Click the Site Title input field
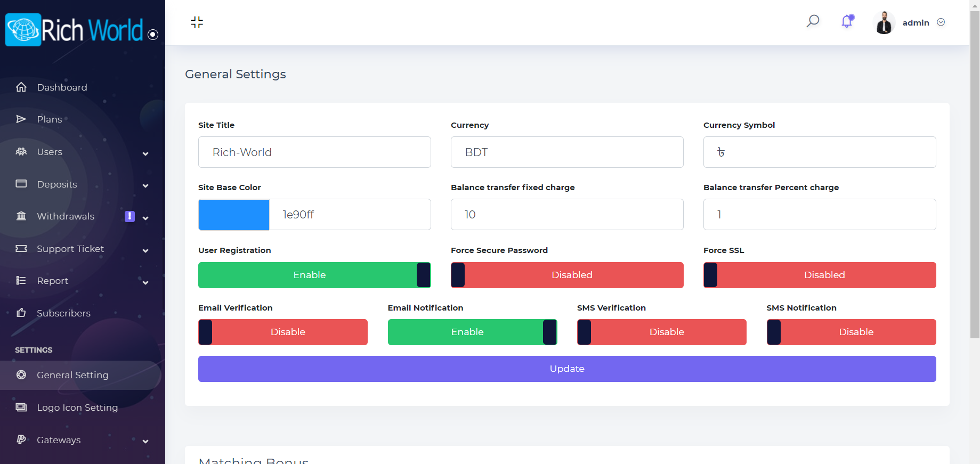The height and width of the screenshot is (464, 980). 314,152
